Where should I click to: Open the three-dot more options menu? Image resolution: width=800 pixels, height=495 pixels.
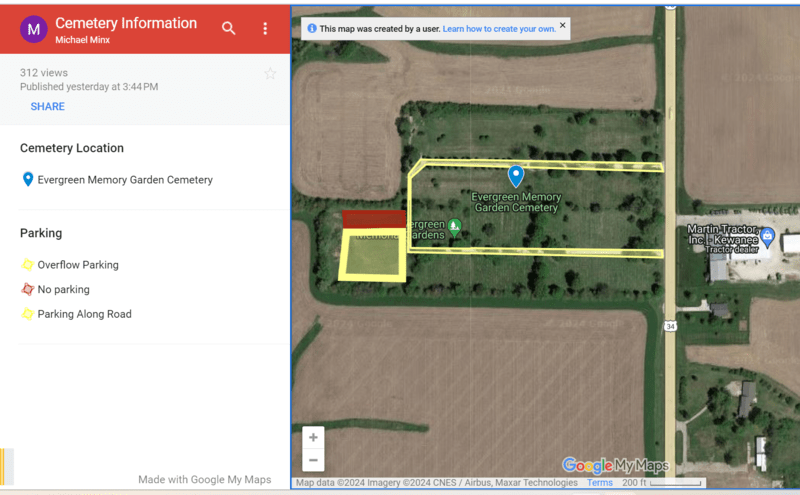click(265, 29)
